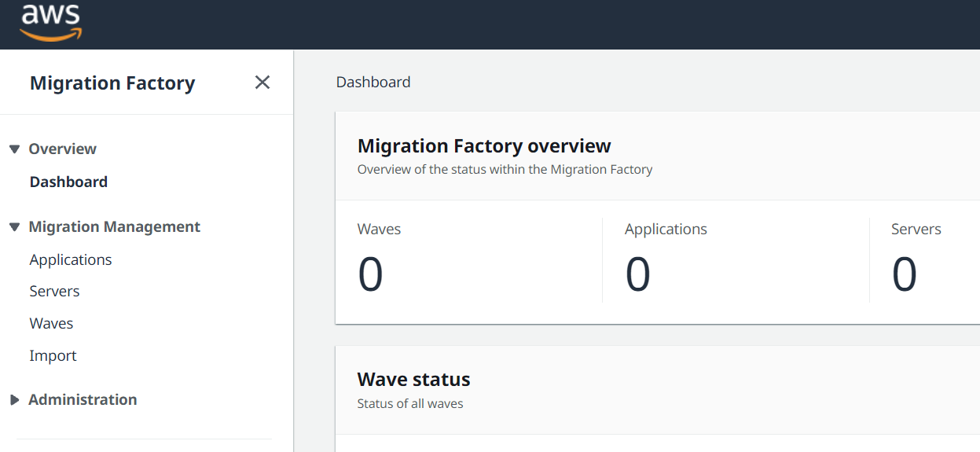
Task: Click the Waves label in overview panel
Action: click(379, 229)
